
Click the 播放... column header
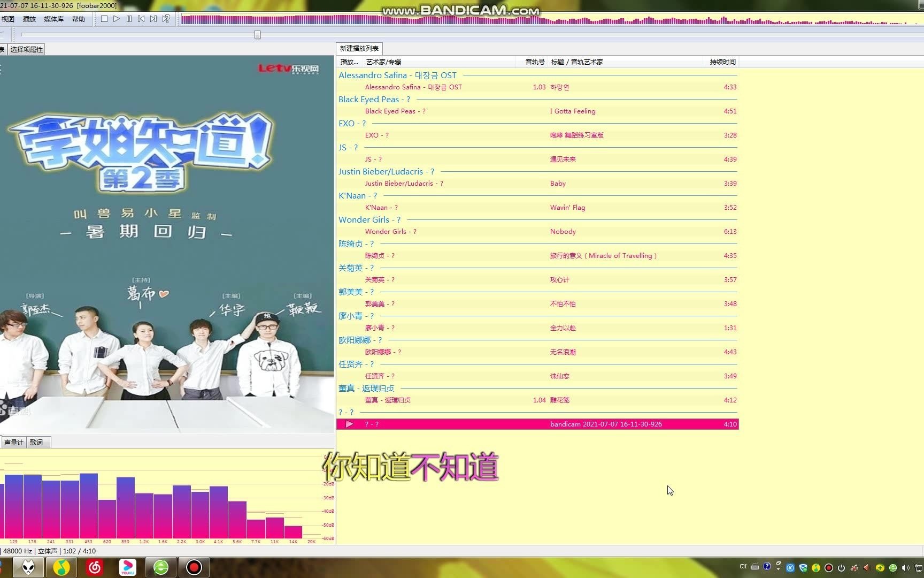[x=349, y=62]
